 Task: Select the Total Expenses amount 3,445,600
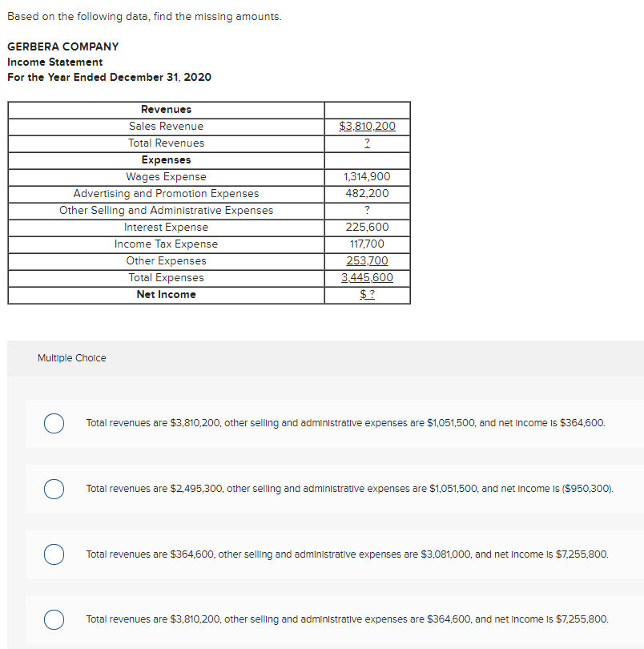(367, 277)
